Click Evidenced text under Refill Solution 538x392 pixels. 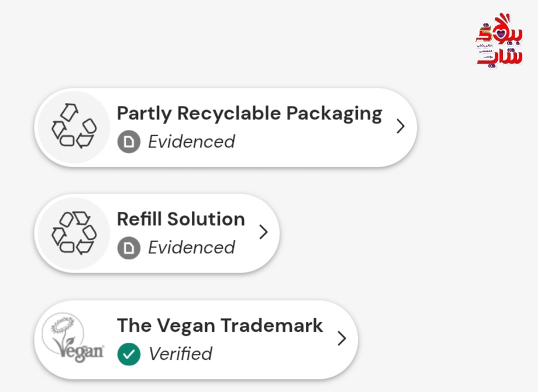191,248
